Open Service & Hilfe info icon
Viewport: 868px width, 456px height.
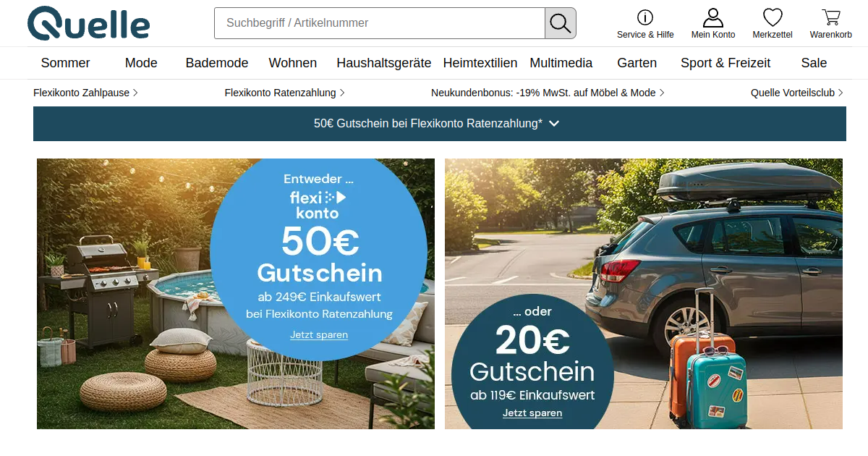coord(645,17)
